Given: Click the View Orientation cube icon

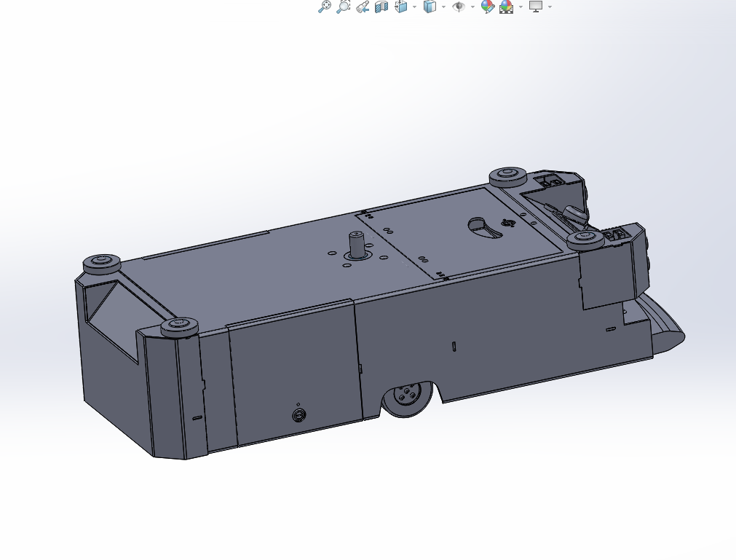Looking at the screenshot, I should point(401,7).
